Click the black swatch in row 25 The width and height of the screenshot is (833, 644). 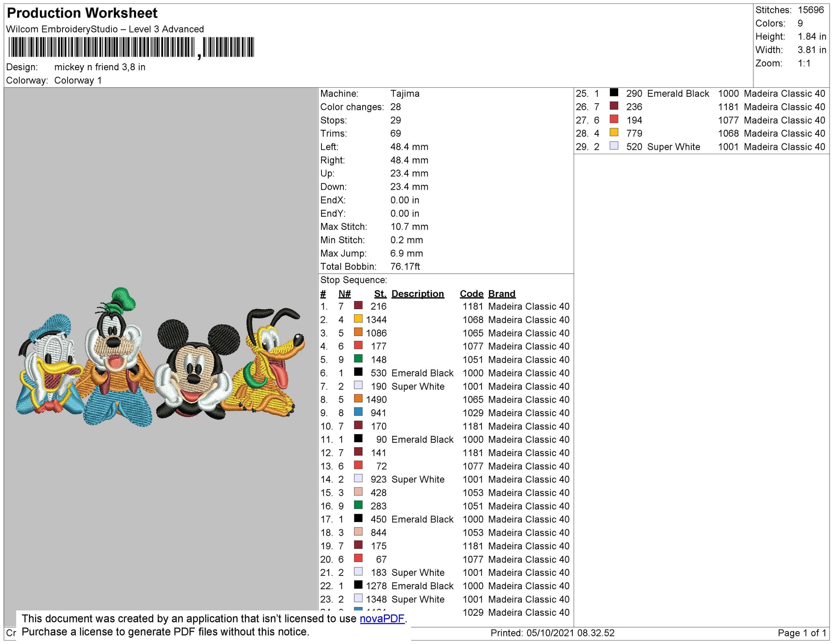pyautogui.click(x=614, y=92)
